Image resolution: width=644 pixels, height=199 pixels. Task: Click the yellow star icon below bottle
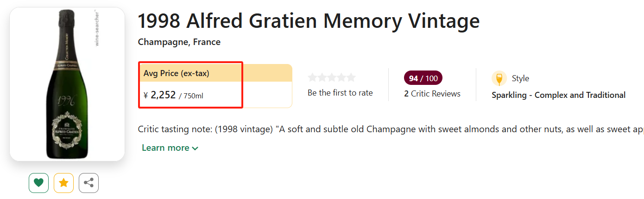(x=63, y=183)
